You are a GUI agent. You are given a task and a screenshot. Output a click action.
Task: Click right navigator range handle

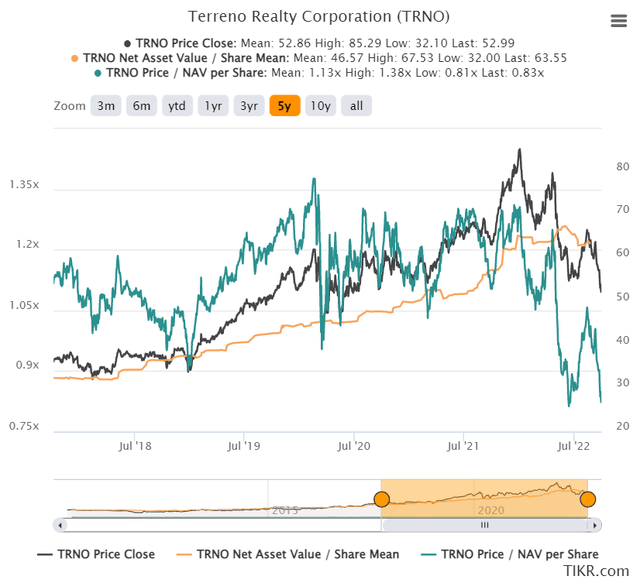(x=587, y=499)
